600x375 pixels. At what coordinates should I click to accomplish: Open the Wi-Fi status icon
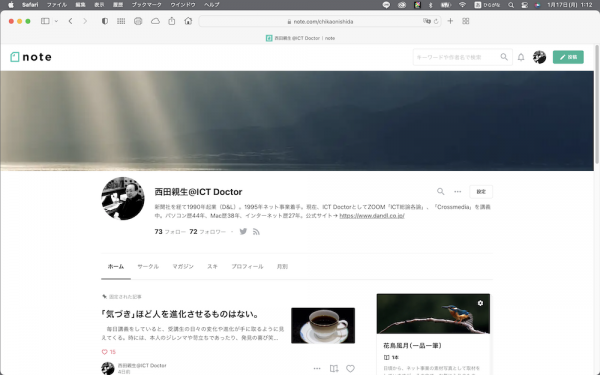(x=462, y=5)
